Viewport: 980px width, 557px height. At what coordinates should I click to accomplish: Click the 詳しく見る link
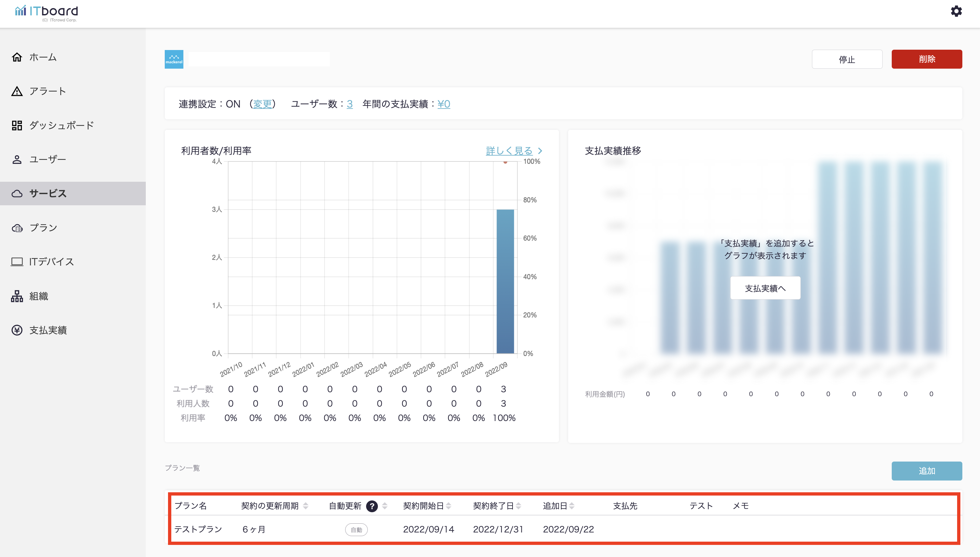click(509, 151)
